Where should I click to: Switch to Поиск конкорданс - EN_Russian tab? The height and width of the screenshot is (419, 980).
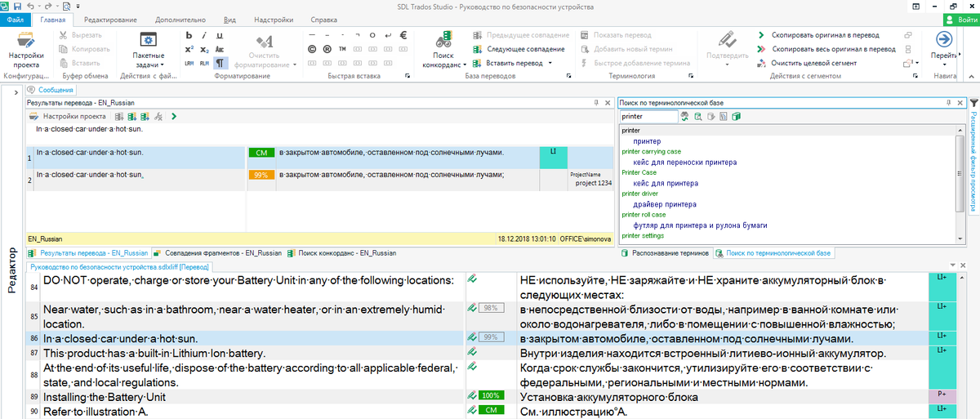[341, 253]
